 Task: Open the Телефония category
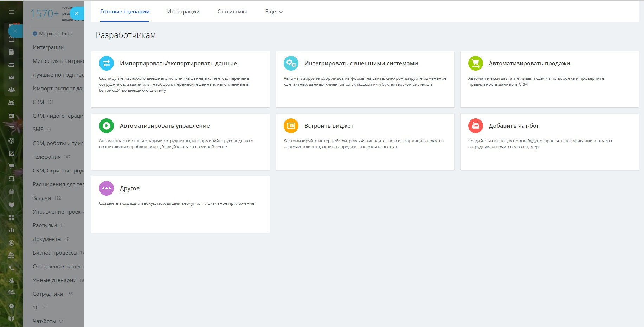point(52,157)
